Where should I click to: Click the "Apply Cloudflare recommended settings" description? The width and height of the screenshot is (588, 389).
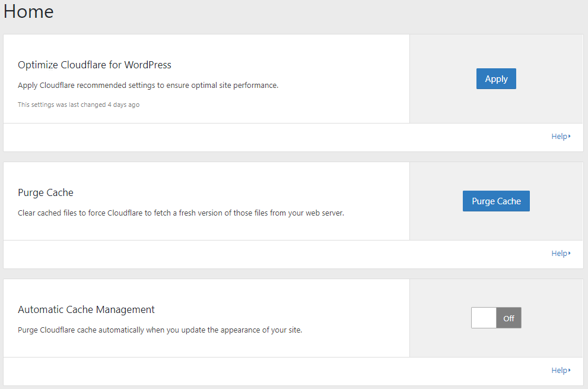(148, 86)
